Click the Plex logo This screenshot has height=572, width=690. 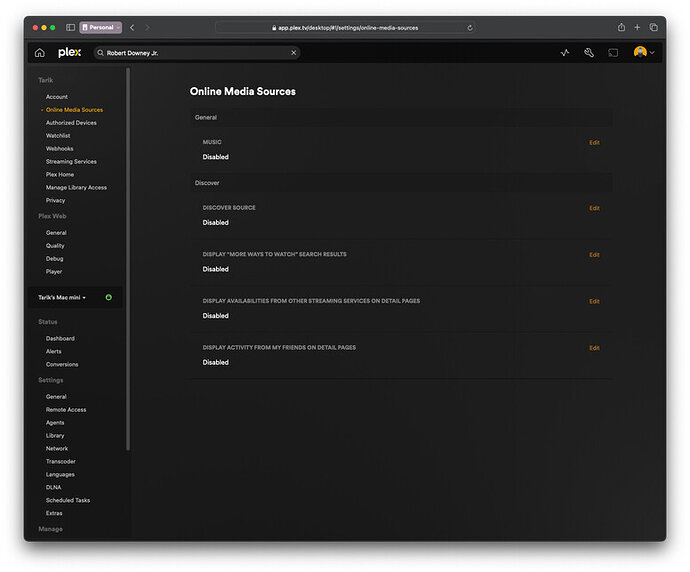point(69,52)
